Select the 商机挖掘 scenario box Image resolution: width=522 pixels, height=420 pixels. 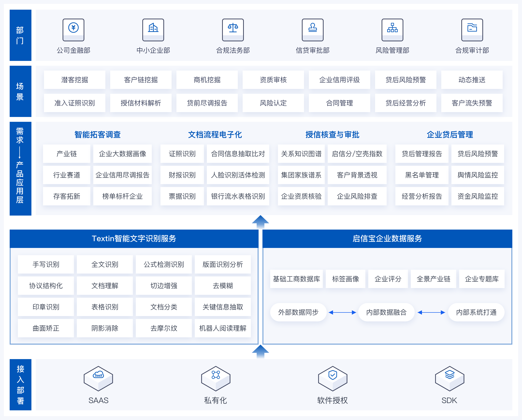[207, 80]
